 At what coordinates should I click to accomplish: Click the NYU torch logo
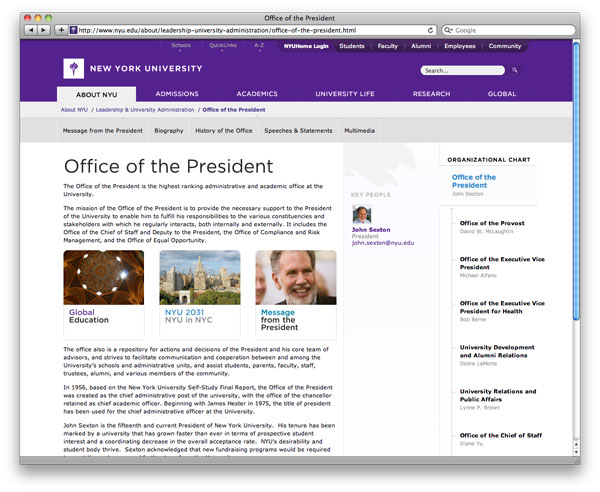coord(71,69)
